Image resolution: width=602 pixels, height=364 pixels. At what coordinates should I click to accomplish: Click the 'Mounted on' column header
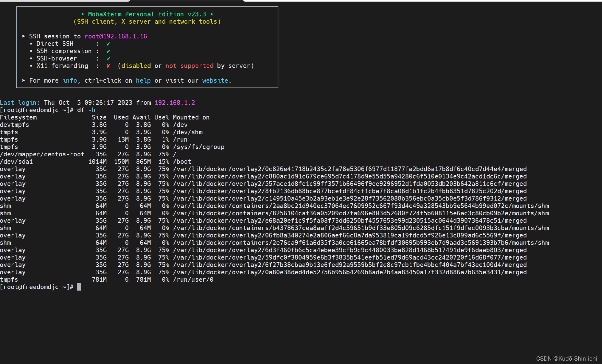tap(191, 117)
